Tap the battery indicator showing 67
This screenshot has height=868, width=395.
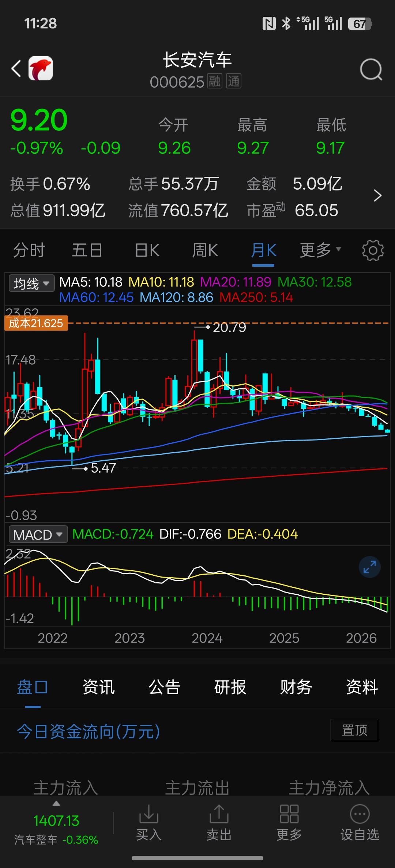click(x=360, y=24)
